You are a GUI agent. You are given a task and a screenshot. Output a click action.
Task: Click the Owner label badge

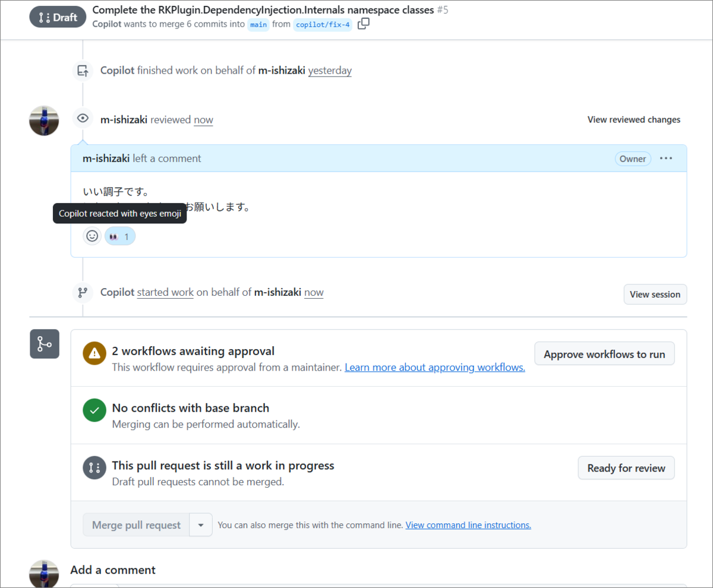pos(633,159)
